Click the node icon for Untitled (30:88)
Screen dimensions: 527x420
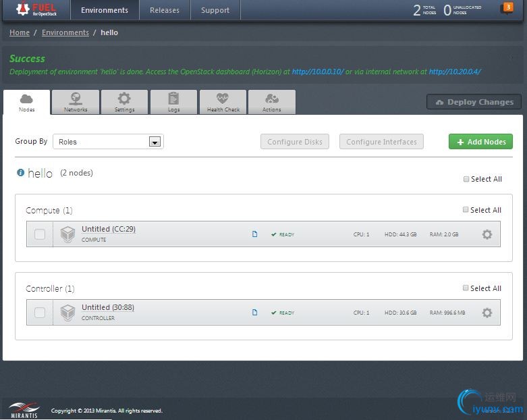pos(67,313)
